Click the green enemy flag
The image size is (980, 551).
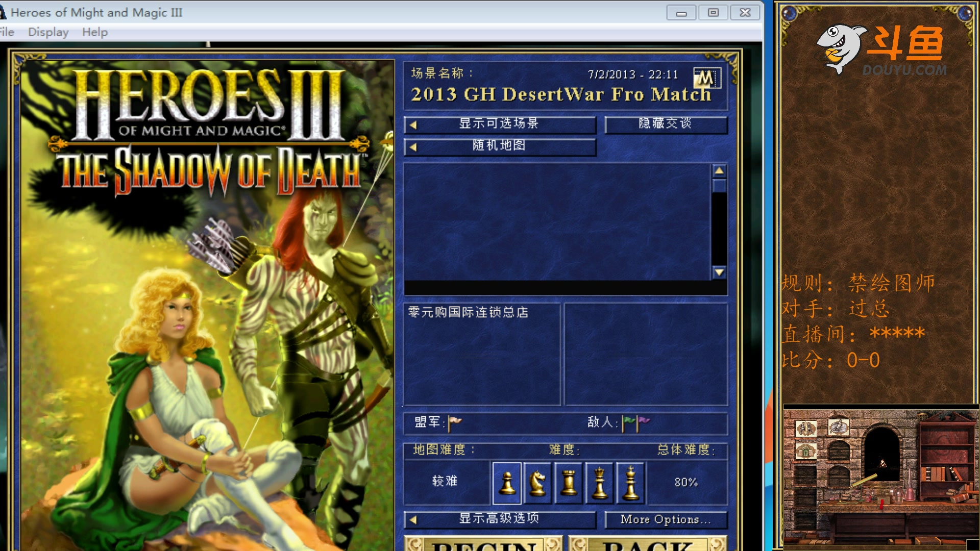coord(628,423)
